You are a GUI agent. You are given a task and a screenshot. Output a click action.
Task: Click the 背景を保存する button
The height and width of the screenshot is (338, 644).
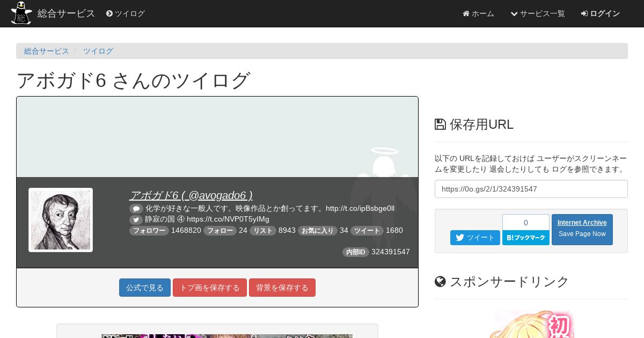point(282,288)
